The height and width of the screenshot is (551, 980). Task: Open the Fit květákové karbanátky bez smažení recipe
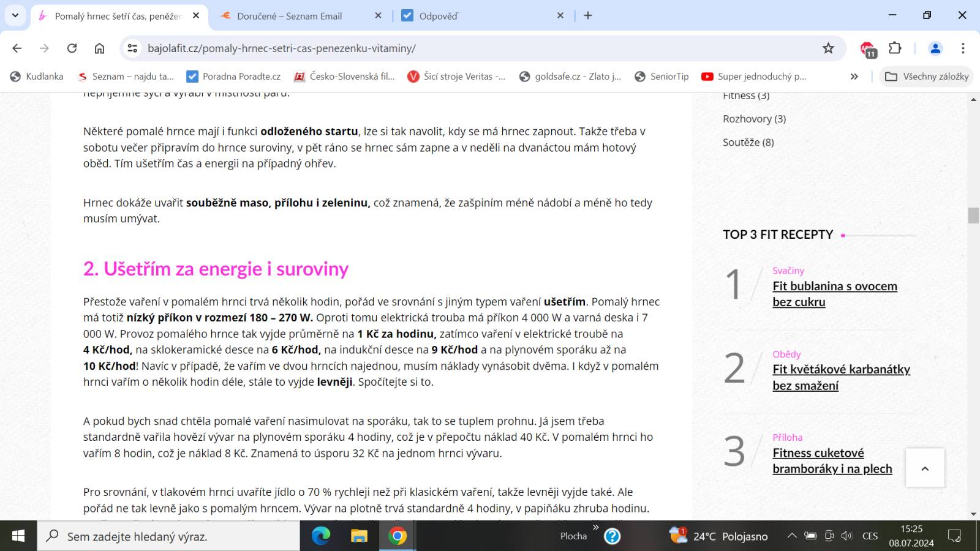[841, 377]
